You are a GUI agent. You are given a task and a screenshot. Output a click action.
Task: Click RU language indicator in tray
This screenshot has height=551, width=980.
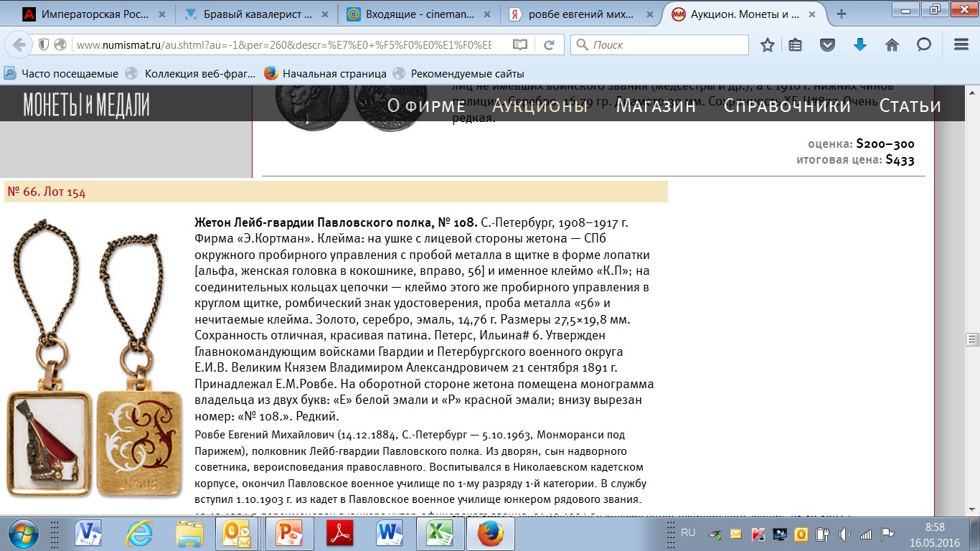click(x=688, y=533)
